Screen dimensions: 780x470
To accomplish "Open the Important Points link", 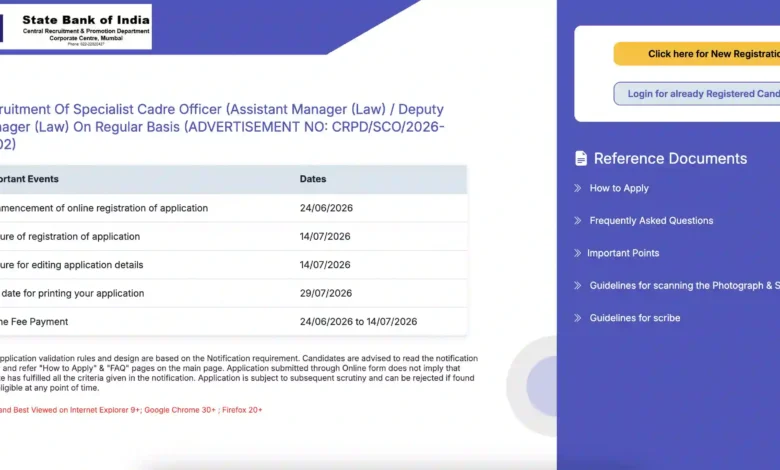I will pyautogui.click(x=623, y=253).
